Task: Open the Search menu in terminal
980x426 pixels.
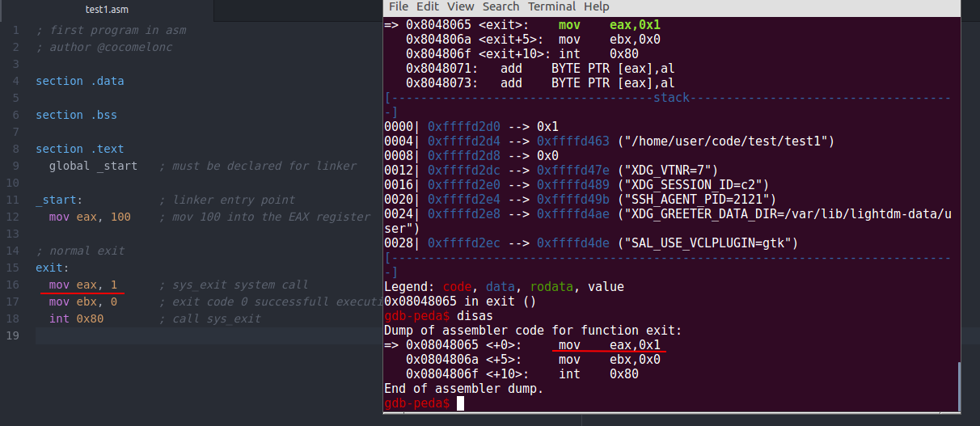Action: coord(501,6)
